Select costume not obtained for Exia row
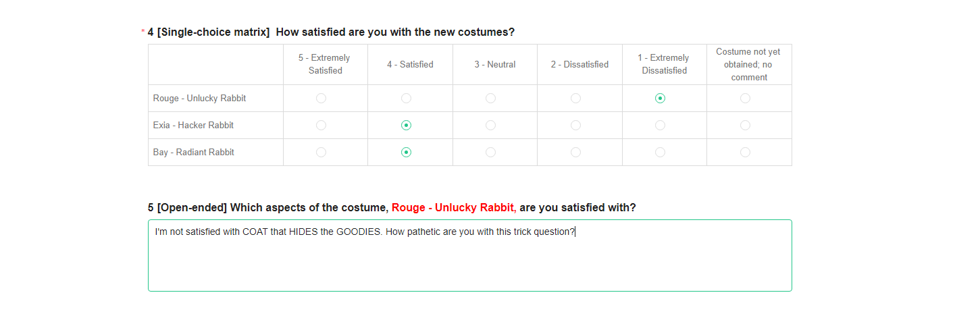 (745, 126)
